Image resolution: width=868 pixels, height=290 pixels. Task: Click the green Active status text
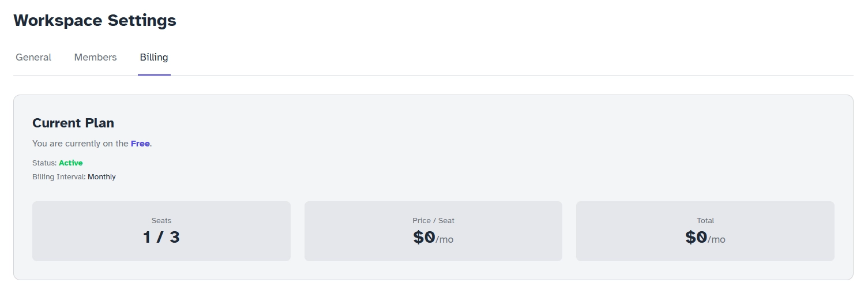pyautogui.click(x=70, y=163)
